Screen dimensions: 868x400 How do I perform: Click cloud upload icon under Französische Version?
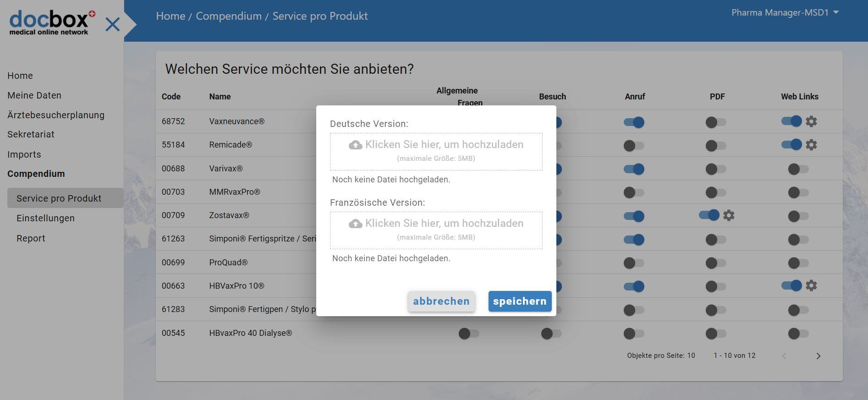tap(355, 224)
